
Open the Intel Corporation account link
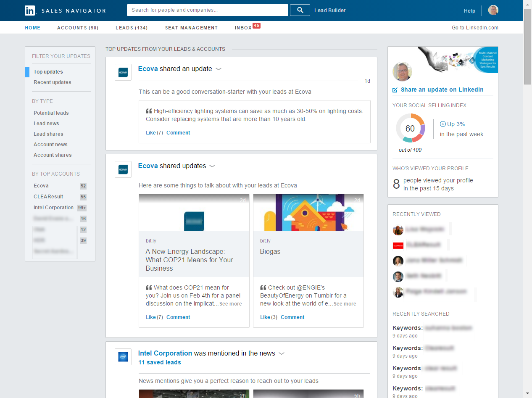pos(165,353)
